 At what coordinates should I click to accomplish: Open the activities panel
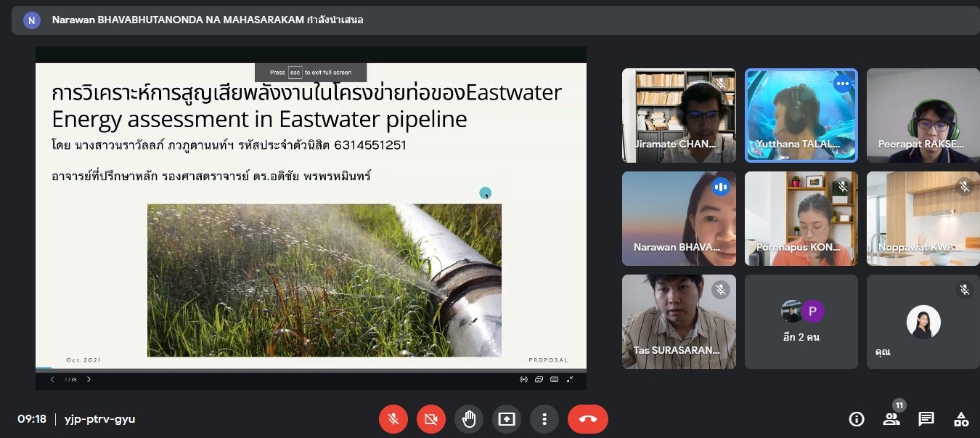point(961,419)
